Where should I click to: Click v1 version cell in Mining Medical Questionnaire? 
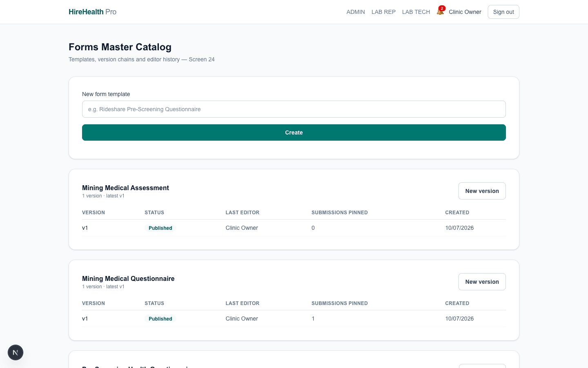[x=85, y=319]
